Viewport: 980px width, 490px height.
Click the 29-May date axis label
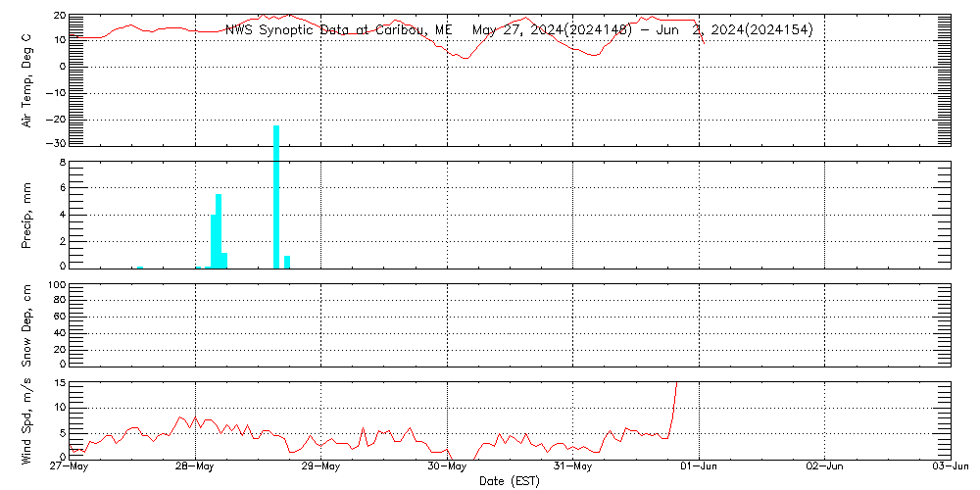(x=320, y=467)
